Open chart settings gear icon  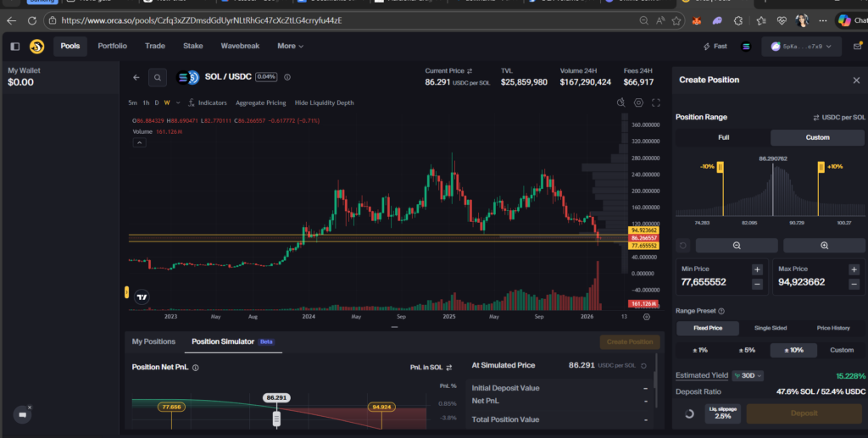point(638,103)
